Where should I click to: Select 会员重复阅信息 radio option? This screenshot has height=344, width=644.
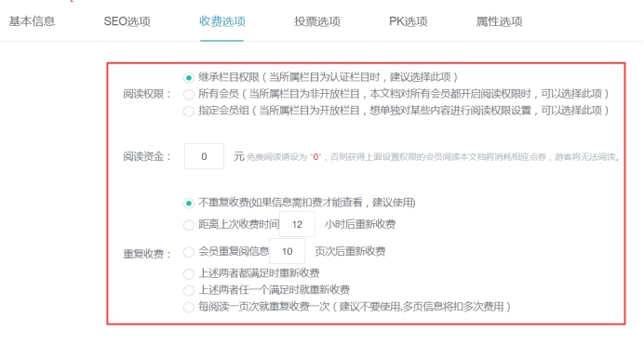click(x=189, y=252)
